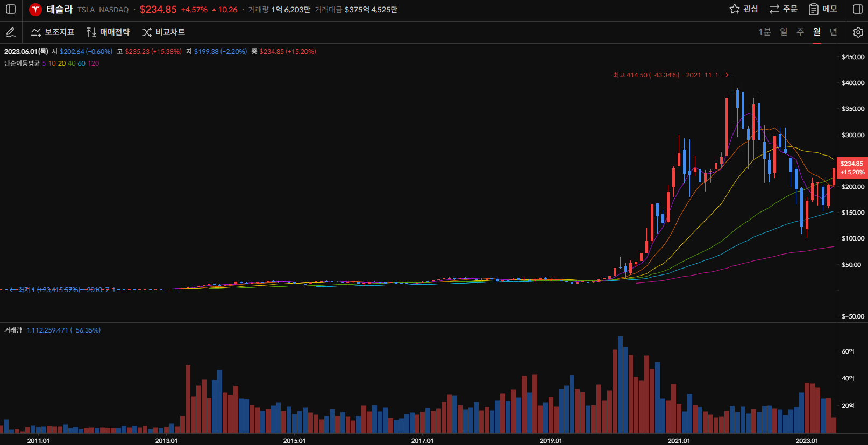Image resolution: width=868 pixels, height=445 pixels.
Task: Switch chart to 년 yearly interval
Action: (834, 32)
